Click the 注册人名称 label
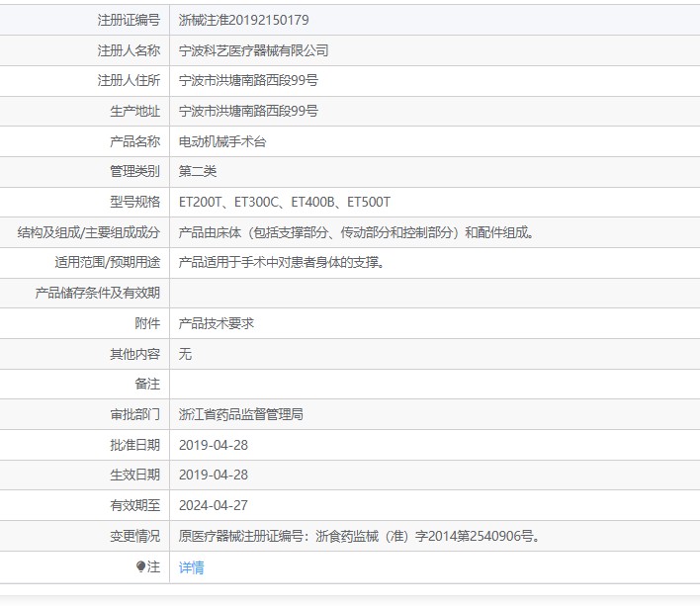 tap(129, 50)
